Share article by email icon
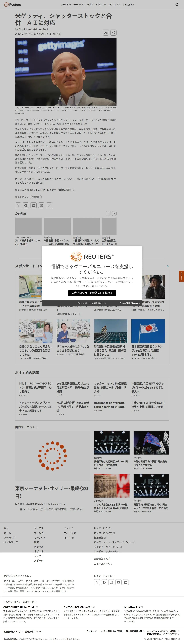The image size is (184, 644). pyautogui.click(x=41, y=206)
